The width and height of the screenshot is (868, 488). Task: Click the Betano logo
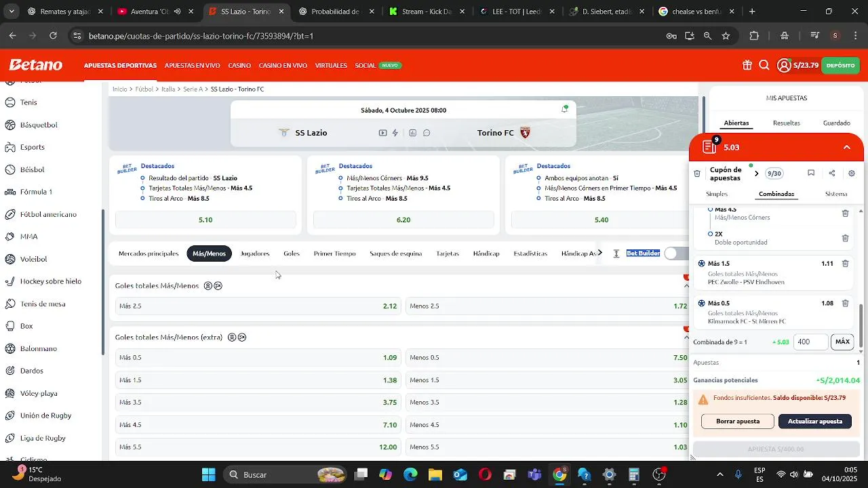[35, 65]
